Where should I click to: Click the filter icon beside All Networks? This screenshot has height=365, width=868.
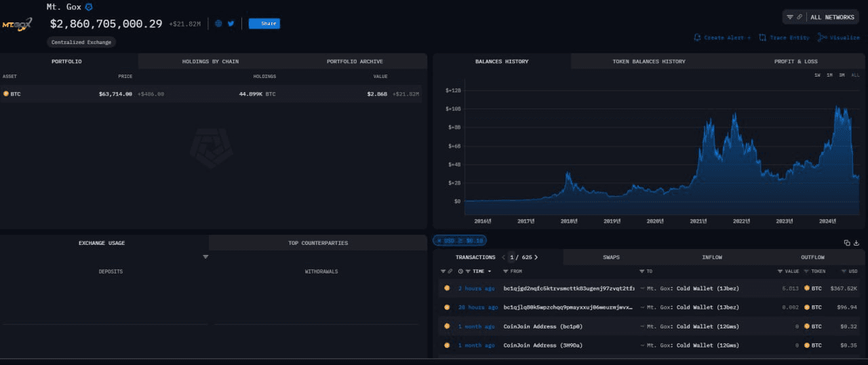pos(790,17)
